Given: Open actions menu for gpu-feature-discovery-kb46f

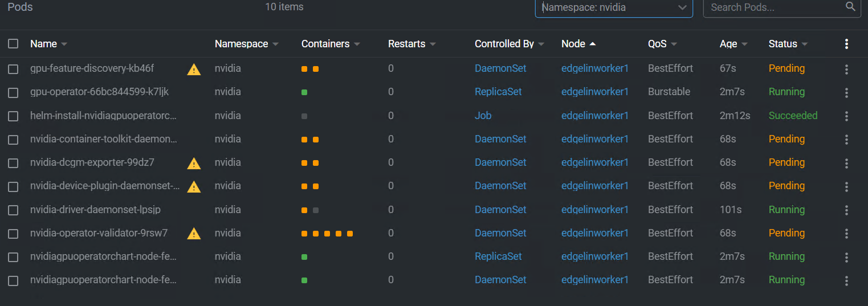Looking at the screenshot, I should point(846,69).
